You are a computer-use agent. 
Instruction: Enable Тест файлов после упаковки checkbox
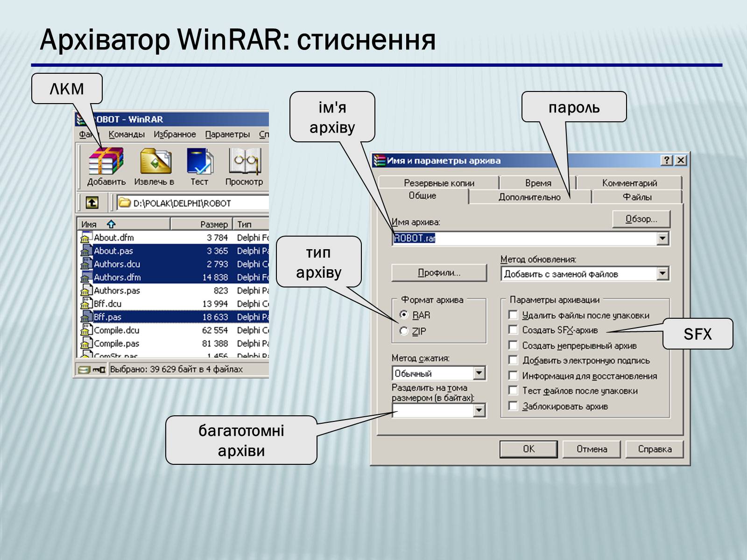coord(513,391)
